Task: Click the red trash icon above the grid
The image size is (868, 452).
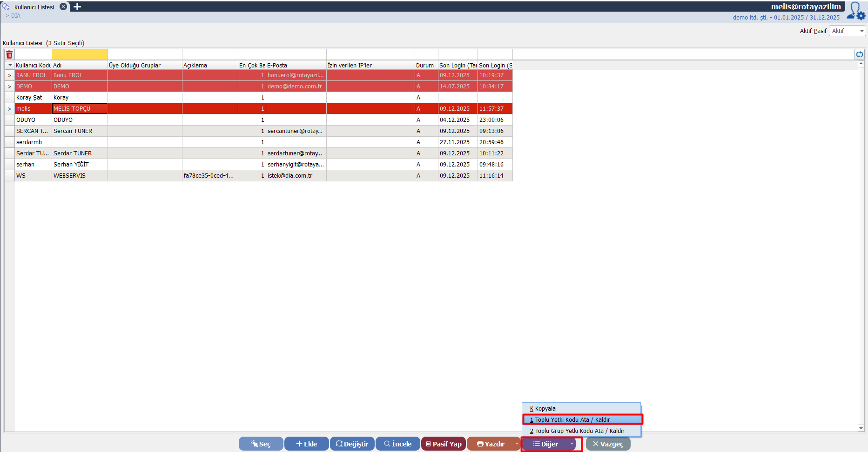Action: 9,54
